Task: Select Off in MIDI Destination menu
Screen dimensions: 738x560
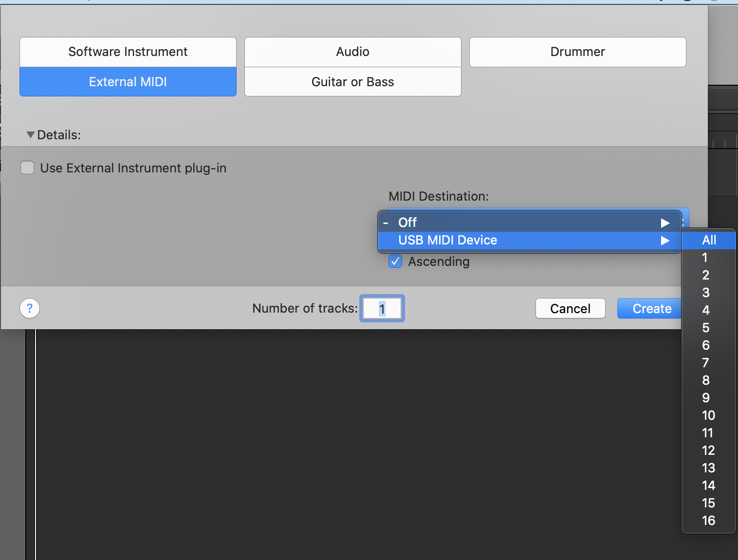Action: pyautogui.click(x=529, y=223)
